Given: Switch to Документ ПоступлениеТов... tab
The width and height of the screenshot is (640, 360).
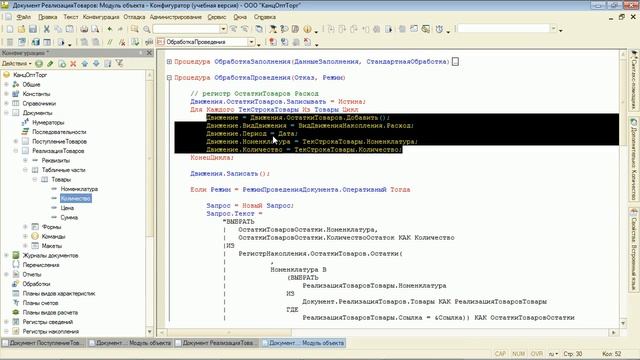Looking at the screenshot, I should point(43,343).
